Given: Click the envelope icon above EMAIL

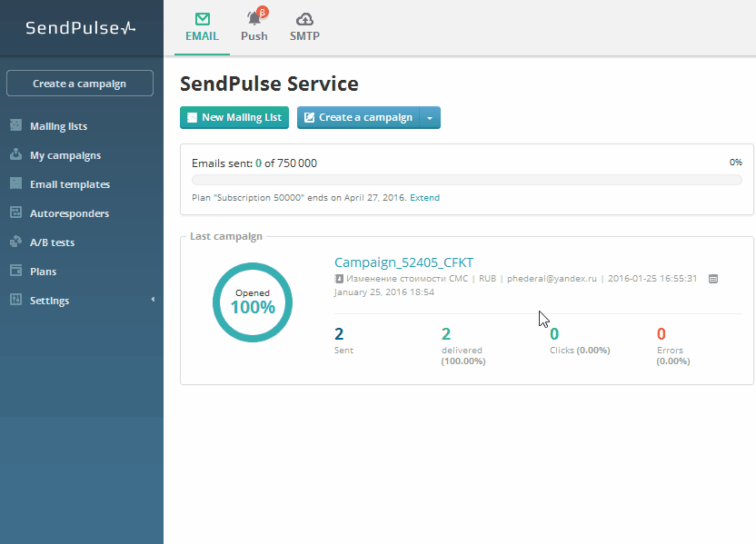Looking at the screenshot, I should (x=203, y=19).
